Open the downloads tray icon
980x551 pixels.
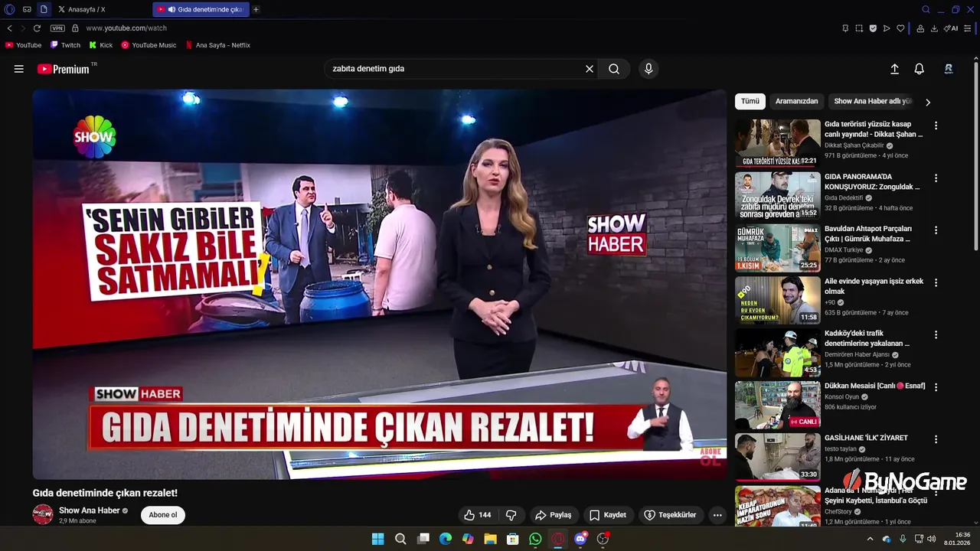[934, 28]
